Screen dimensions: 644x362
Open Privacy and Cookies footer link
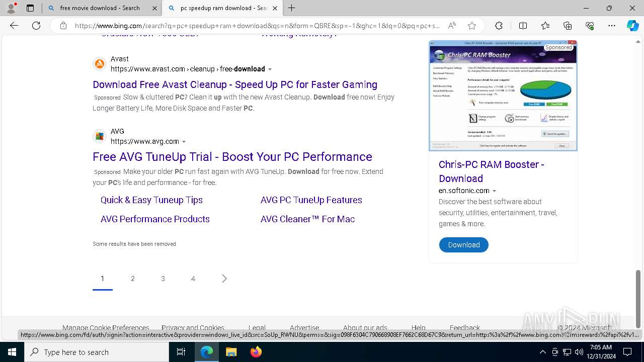(193, 327)
